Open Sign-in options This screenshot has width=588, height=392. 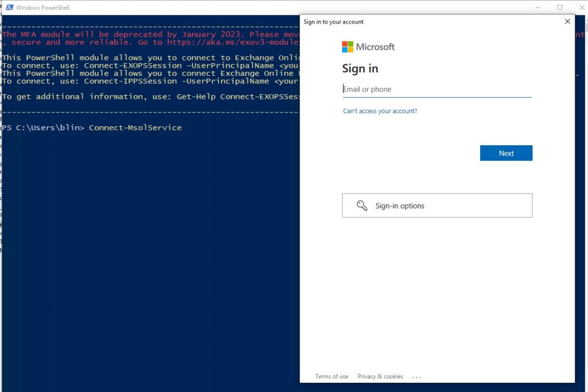point(437,205)
